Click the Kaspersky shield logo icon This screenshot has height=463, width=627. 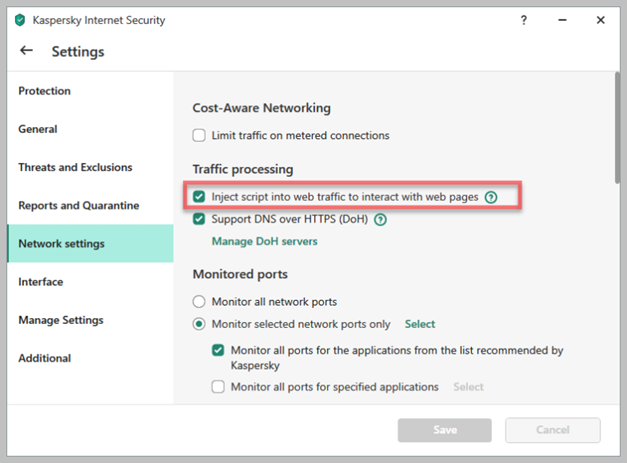(19, 20)
